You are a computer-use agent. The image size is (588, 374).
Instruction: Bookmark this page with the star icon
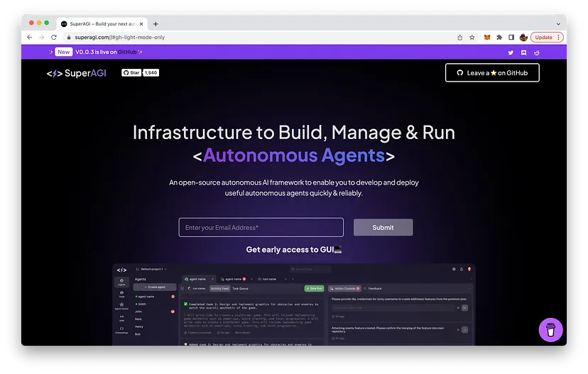pyautogui.click(x=472, y=38)
